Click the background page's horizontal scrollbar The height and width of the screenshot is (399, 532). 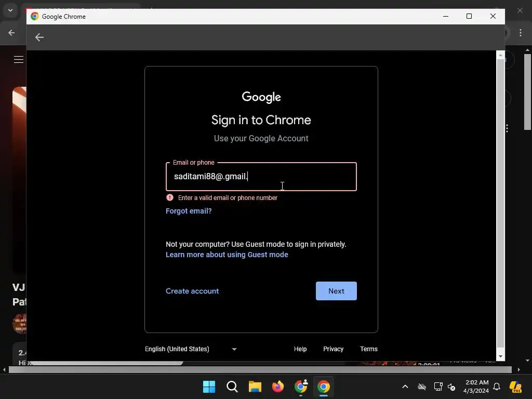tap(260, 369)
